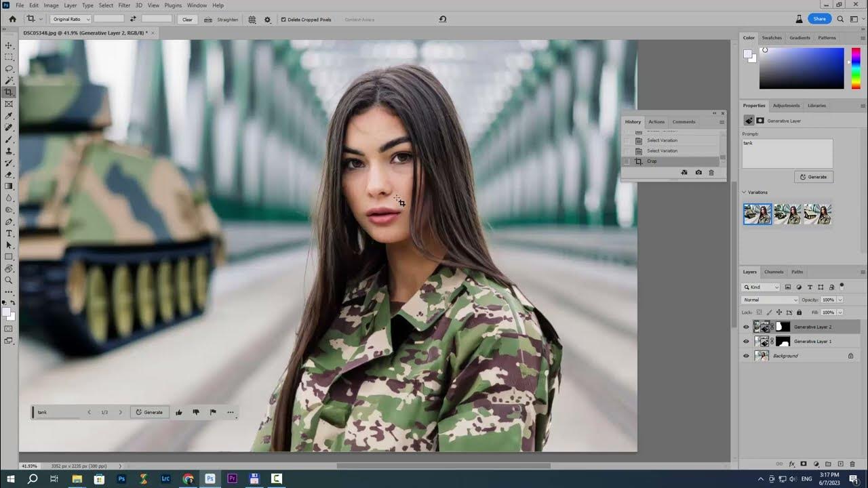Image resolution: width=868 pixels, height=488 pixels.
Task: Click Generate in Properties panel
Action: click(814, 177)
